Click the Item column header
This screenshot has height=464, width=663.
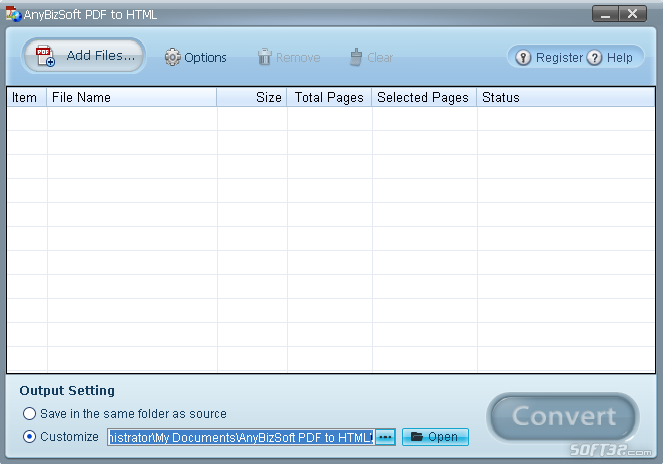(27, 98)
